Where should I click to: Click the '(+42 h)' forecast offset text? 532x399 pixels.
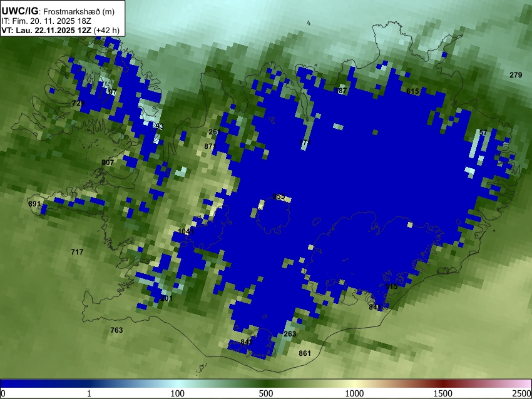click(106, 30)
